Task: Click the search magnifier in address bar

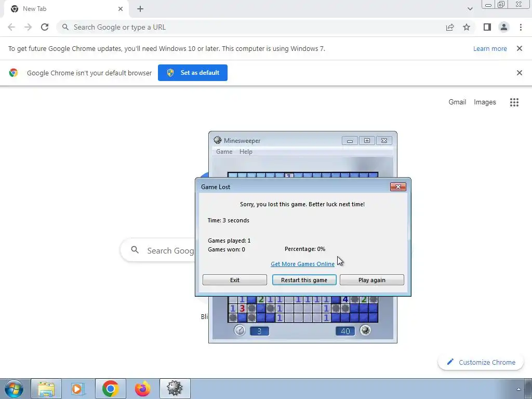Action: (x=65, y=27)
